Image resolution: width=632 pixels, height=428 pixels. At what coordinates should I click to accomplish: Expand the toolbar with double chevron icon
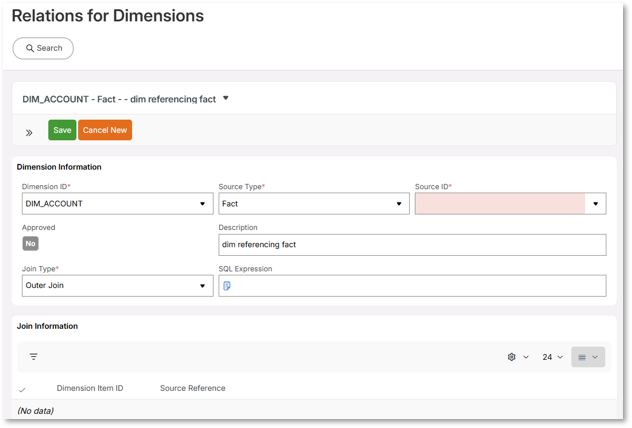29,133
